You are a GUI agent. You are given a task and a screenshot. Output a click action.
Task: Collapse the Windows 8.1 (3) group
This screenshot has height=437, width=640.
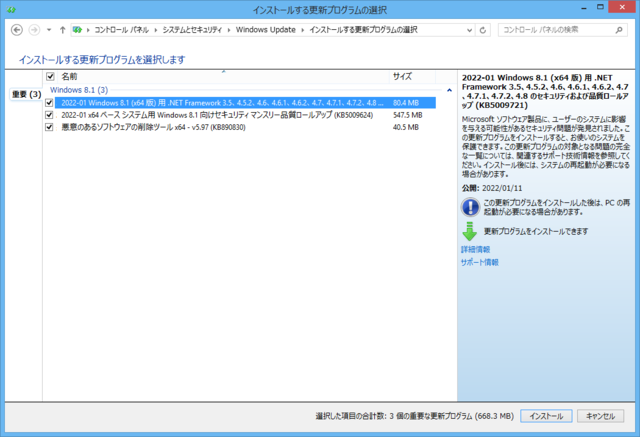click(x=449, y=90)
